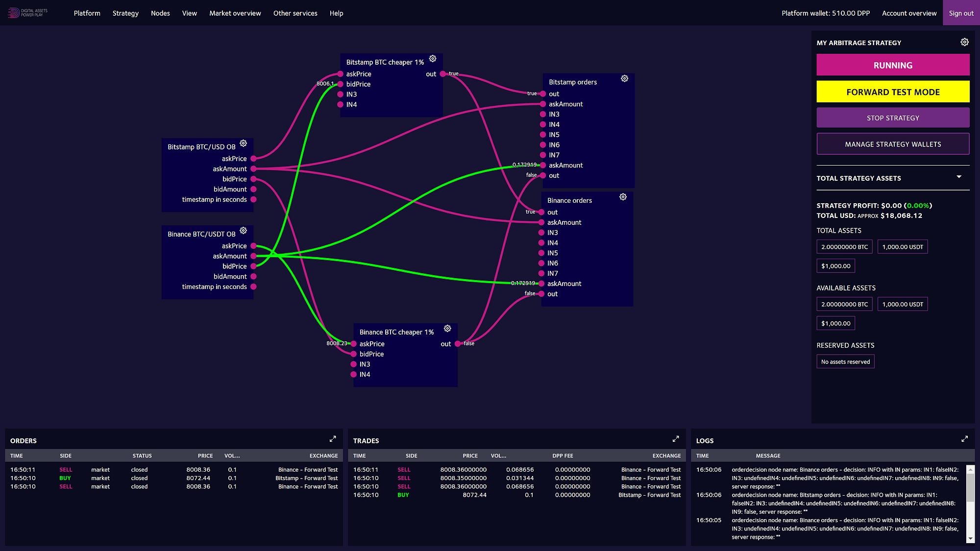Open the Nodes menu
Image resolution: width=980 pixels, height=551 pixels.
click(160, 13)
